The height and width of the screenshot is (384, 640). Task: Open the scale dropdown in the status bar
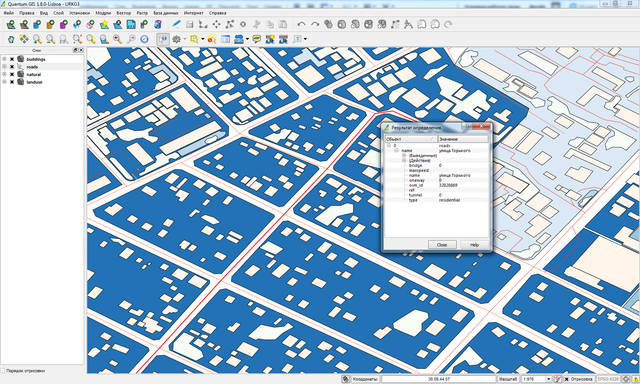click(548, 379)
